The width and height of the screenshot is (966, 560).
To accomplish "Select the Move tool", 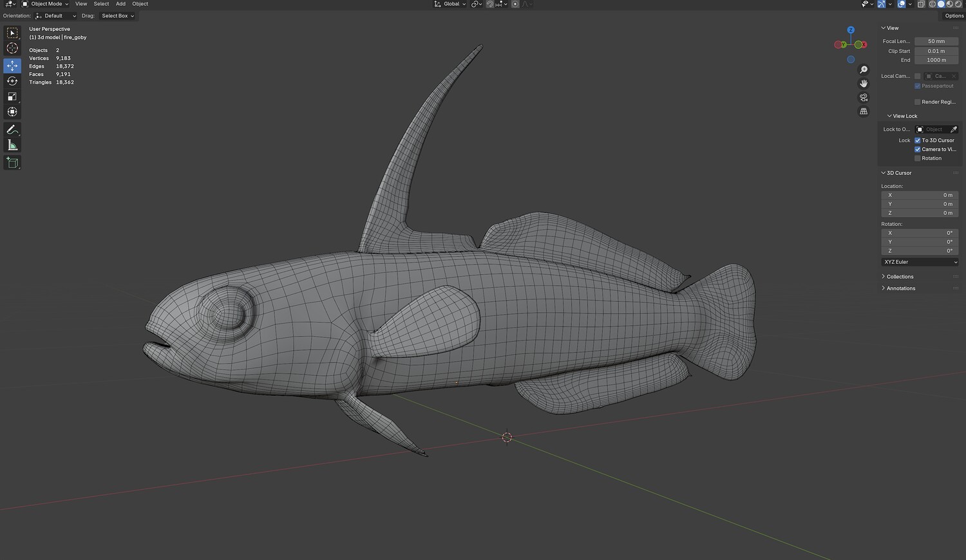I will (12, 66).
